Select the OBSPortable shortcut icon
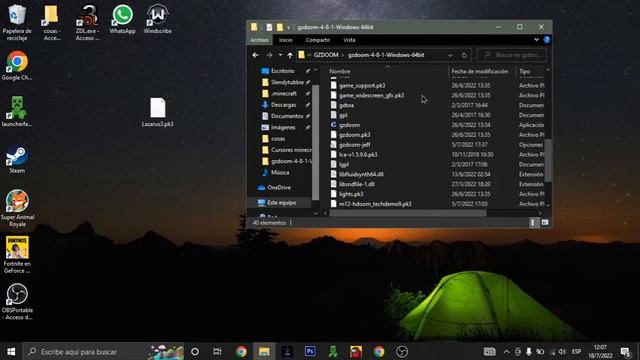This screenshot has width=640, height=360. [17, 301]
